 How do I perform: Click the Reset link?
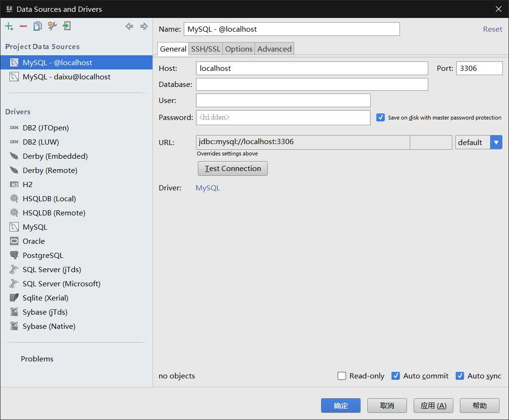click(492, 29)
